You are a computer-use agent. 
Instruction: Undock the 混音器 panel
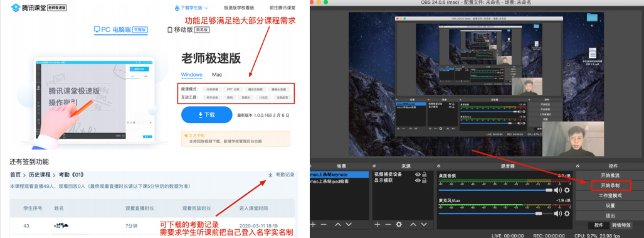point(439,166)
